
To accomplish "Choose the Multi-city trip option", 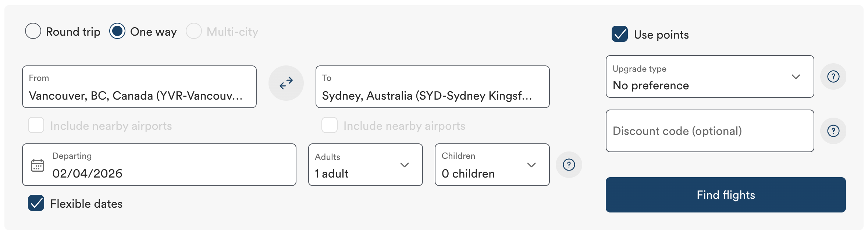I will point(194,31).
